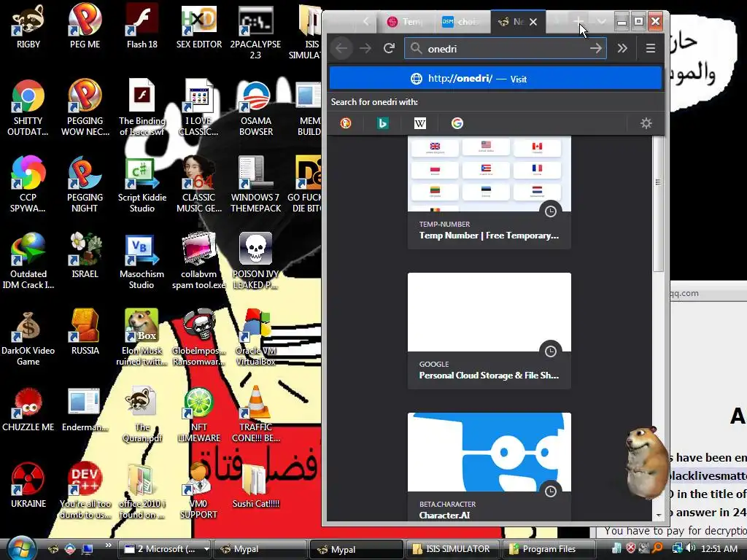Launch Script Kiddie Studio shortcut
Image resolution: width=747 pixels, height=560 pixels.
[142, 184]
